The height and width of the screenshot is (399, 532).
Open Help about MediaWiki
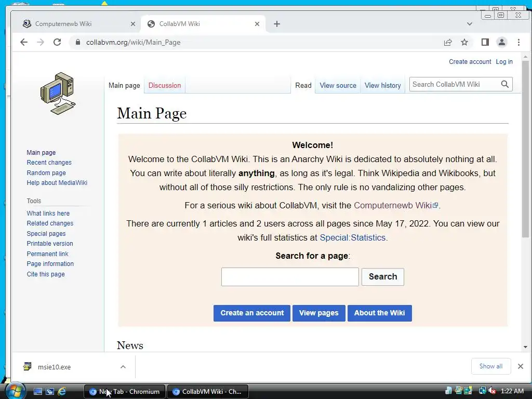coord(57,182)
